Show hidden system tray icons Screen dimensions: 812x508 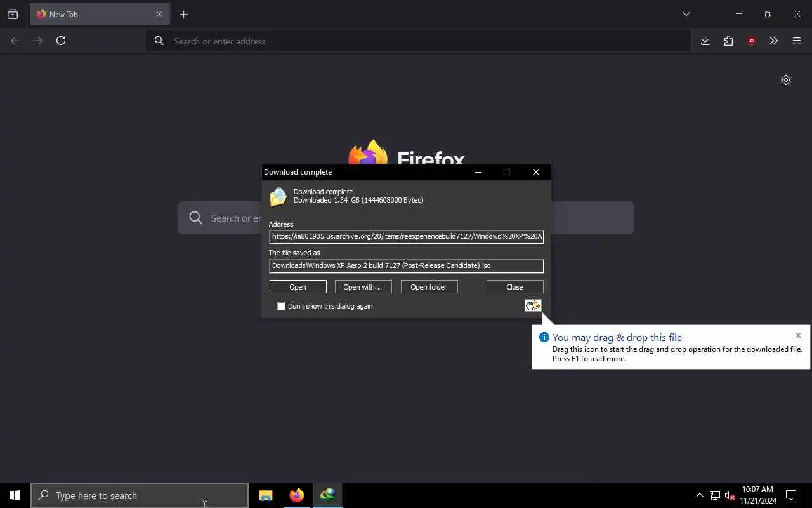pyautogui.click(x=699, y=495)
